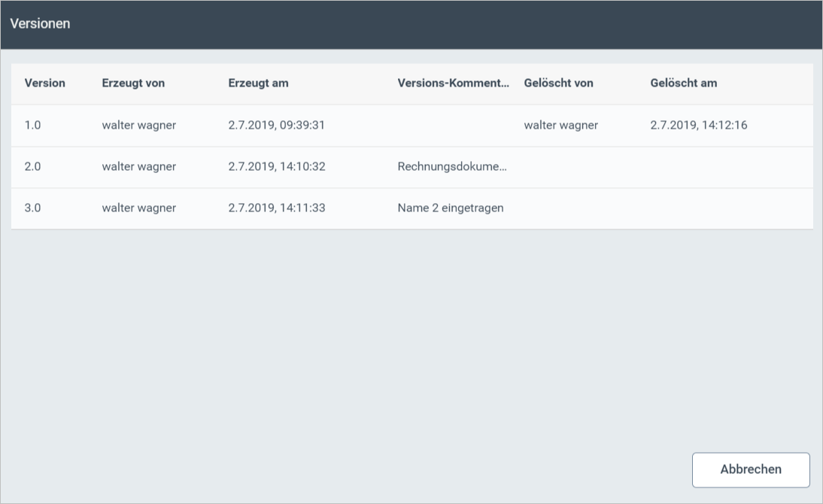The width and height of the screenshot is (823, 504).
Task: Click the Abbrechen button
Action: [750, 469]
